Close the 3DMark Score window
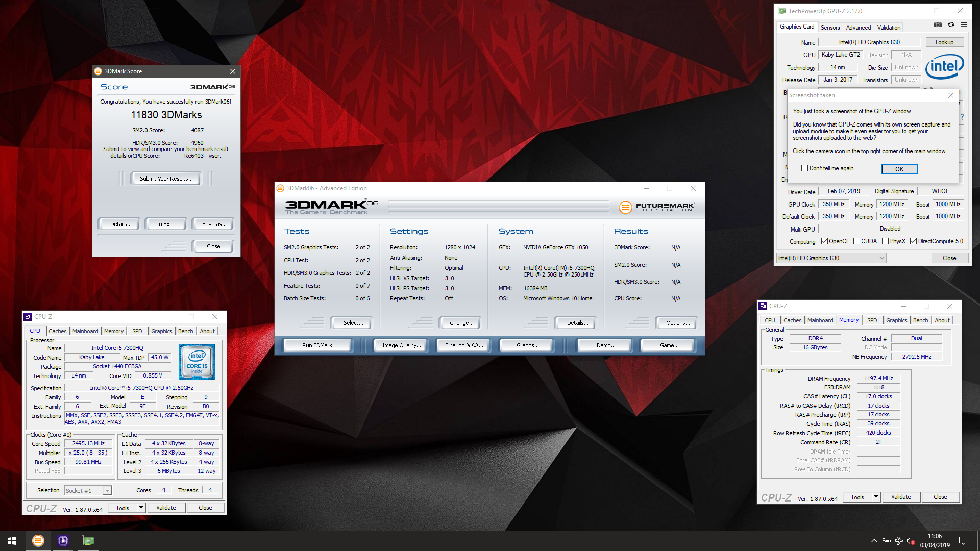 click(x=233, y=71)
